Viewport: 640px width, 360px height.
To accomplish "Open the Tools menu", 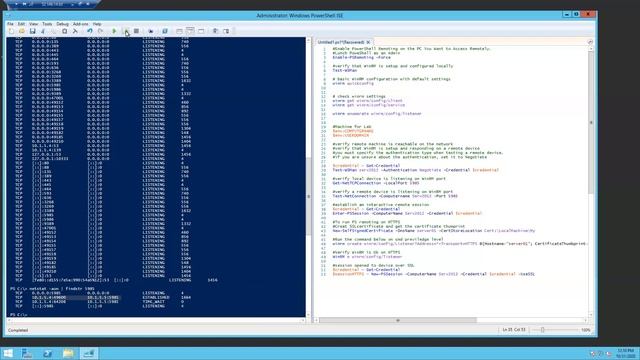I will 47,24.
